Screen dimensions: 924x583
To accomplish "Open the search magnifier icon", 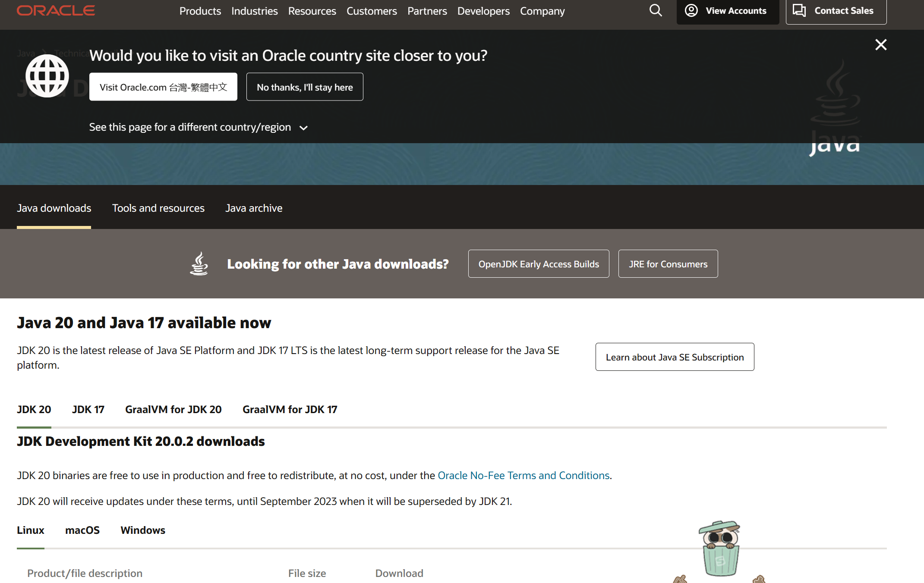I will coord(655,10).
